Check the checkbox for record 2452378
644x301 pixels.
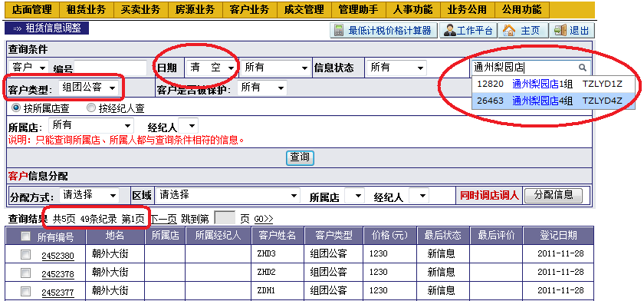pos(25,273)
